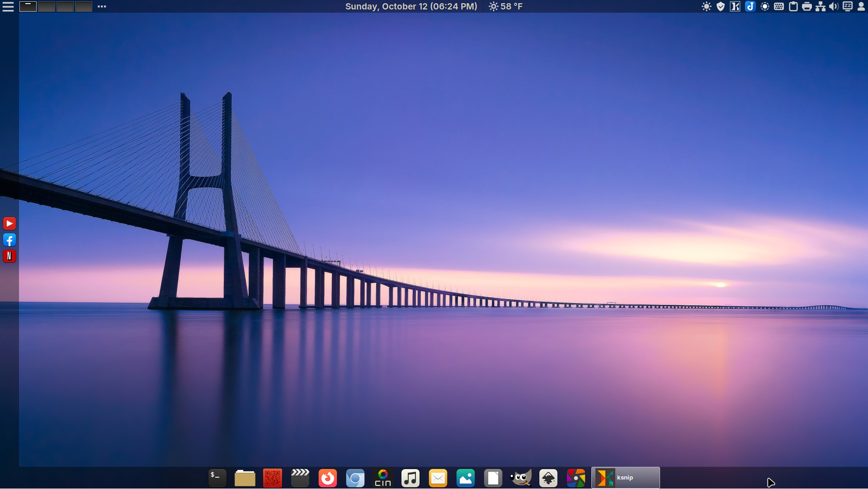
Task: Open the Netflix shortcut on left panel
Action: [x=9, y=256]
